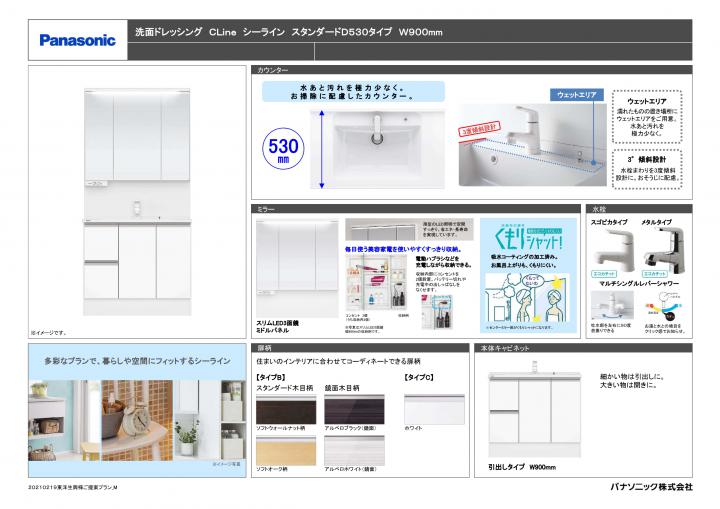720x509 pixels.
Task: Select the title text 洗面ドレッシング CLine シーライン
Action: coord(210,32)
